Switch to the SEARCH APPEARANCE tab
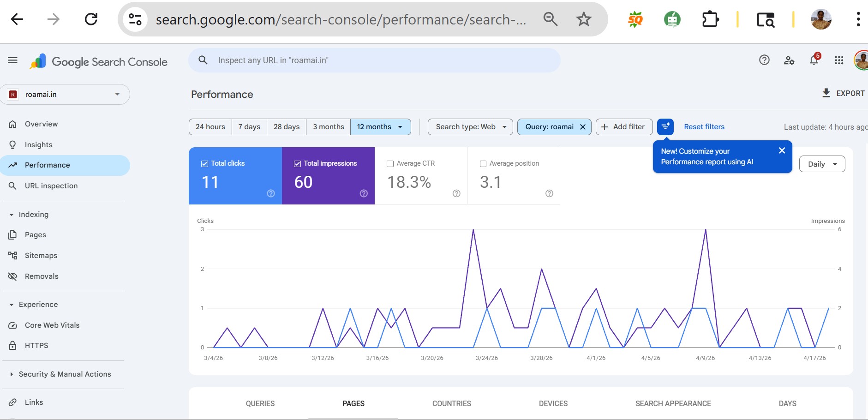 pyautogui.click(x=673, y=403)
